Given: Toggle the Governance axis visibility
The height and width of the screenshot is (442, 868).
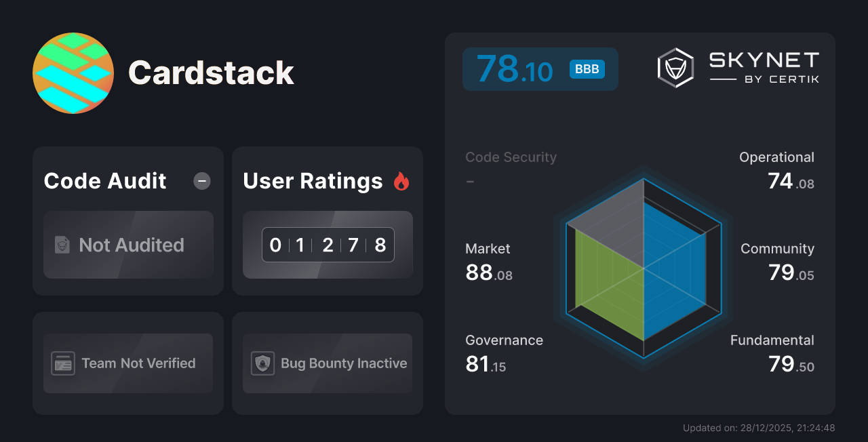Looking at the screenshot, I should pyautogui.click(x=504, y=340).
